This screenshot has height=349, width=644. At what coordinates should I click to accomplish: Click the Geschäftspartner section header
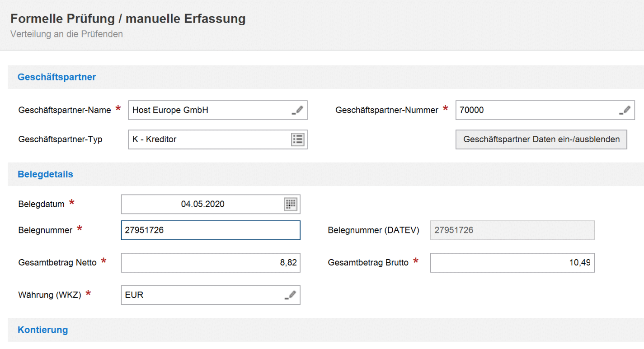(x=57, y=77)
